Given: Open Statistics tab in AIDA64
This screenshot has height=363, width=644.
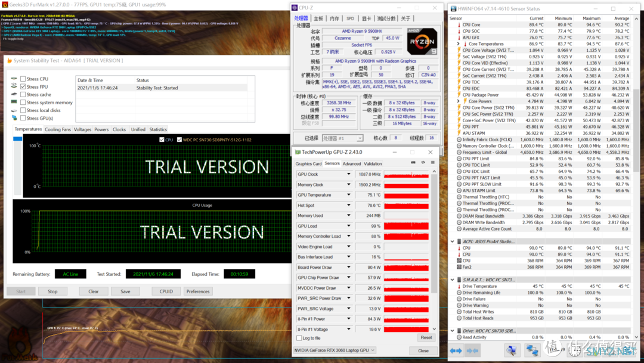Looking at the screenshot, I should coord(158,129).
